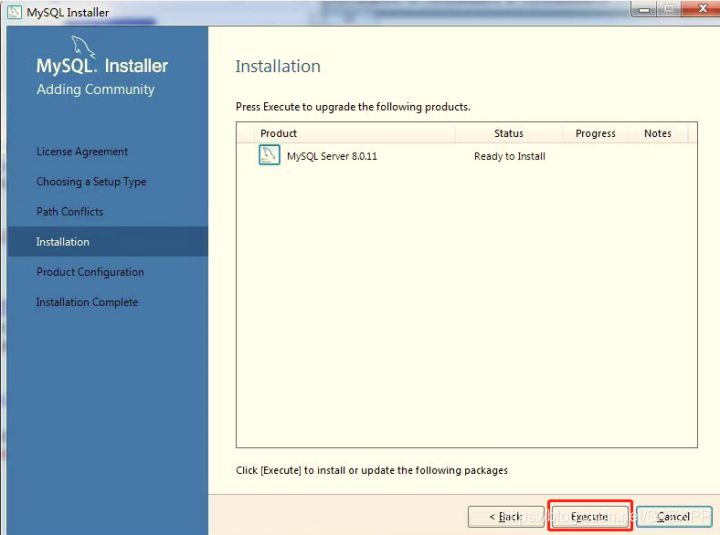Screen dimensions: 720x535
Task: Select the 'MySQL Server 8.0.11' row text
Action: tap(332, 156)
